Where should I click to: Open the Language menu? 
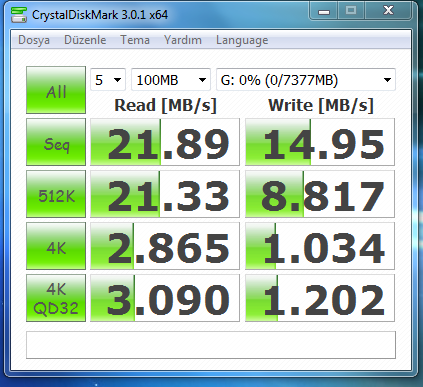242,40
